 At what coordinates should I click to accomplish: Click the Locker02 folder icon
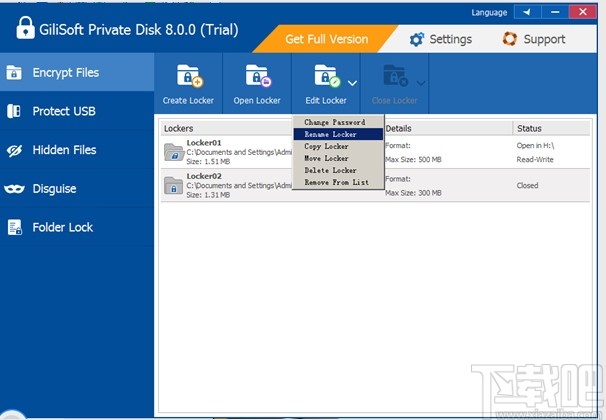174,185
